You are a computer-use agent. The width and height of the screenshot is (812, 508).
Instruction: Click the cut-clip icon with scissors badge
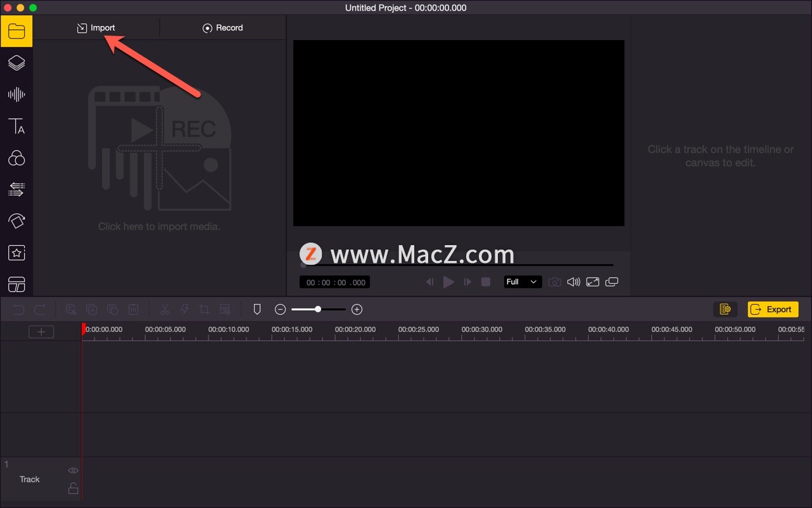point(71,309)
